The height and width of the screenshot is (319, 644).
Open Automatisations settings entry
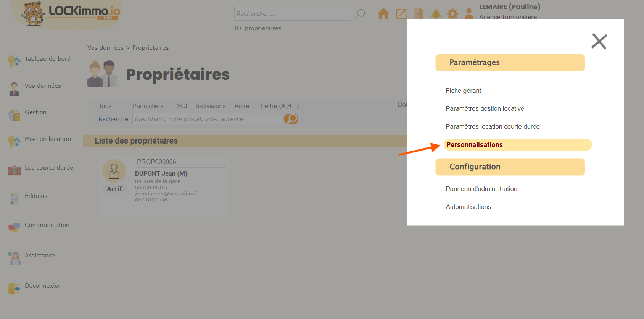468,207
